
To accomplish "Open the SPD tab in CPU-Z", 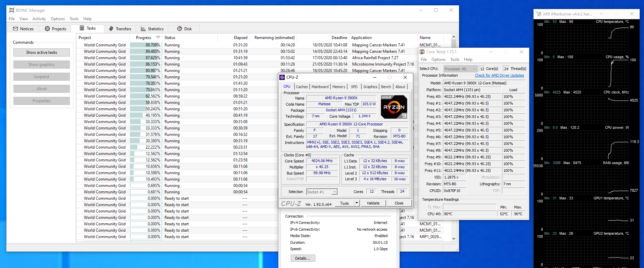I will [x=354, y=87].
